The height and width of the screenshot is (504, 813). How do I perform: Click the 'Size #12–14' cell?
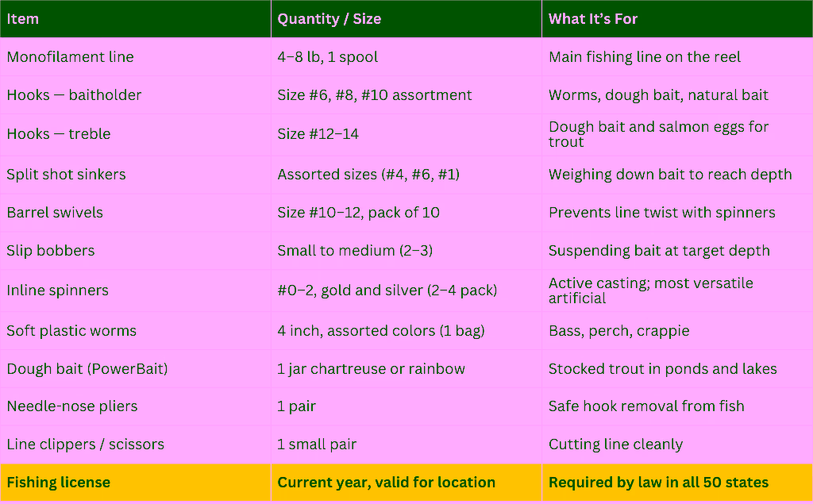coord(318,134)
